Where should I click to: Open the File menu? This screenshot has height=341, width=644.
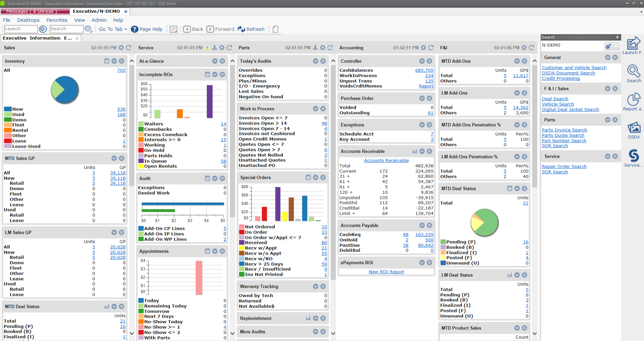tap(7, 20)
